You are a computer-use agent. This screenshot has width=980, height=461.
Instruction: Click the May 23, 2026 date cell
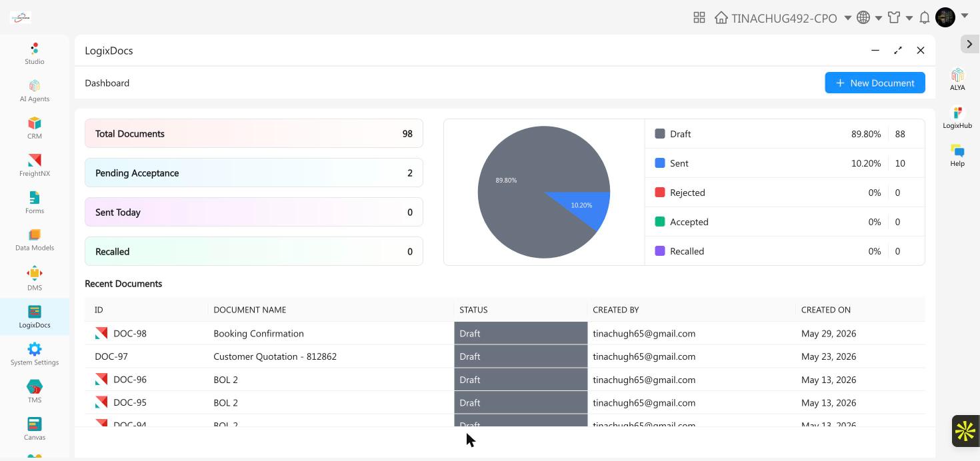pyautogui.click(x=829, y=356)
